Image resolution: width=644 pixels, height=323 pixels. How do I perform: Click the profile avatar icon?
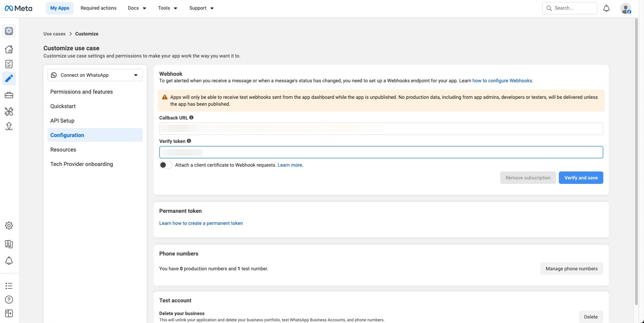click(x=625, y=8)
